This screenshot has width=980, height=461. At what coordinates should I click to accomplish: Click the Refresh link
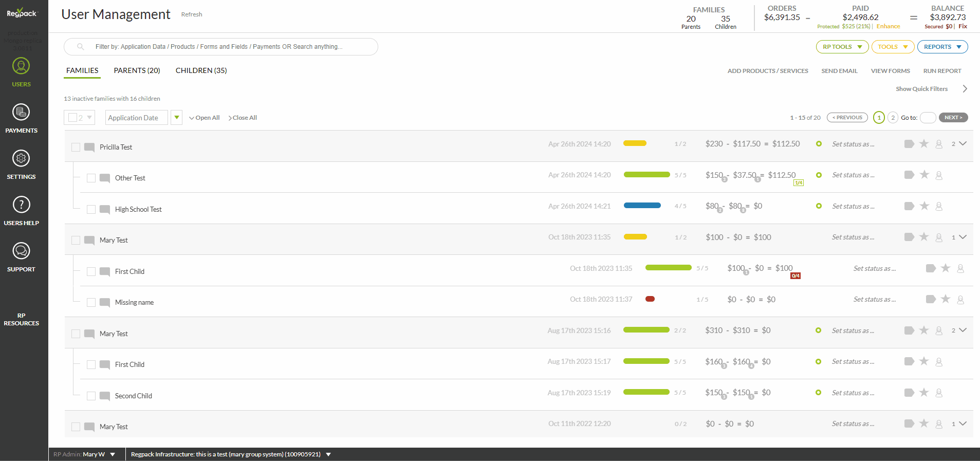point(192,14)
